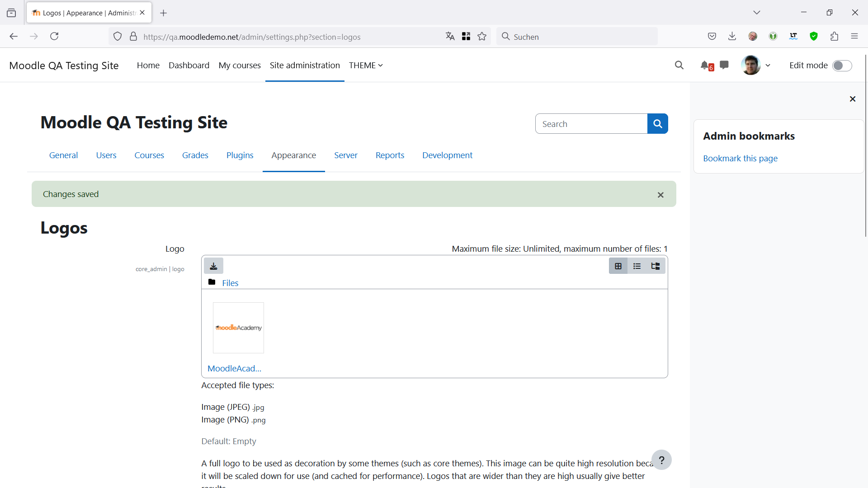Expand the THEME dropdown menu
868x488 pixels.
[x=366, y=65]
